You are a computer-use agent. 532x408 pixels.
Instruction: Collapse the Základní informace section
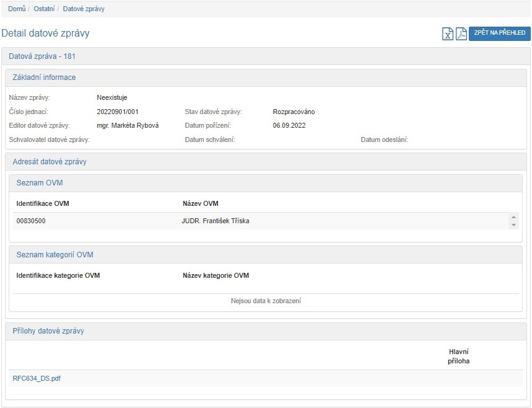point(44,78)
